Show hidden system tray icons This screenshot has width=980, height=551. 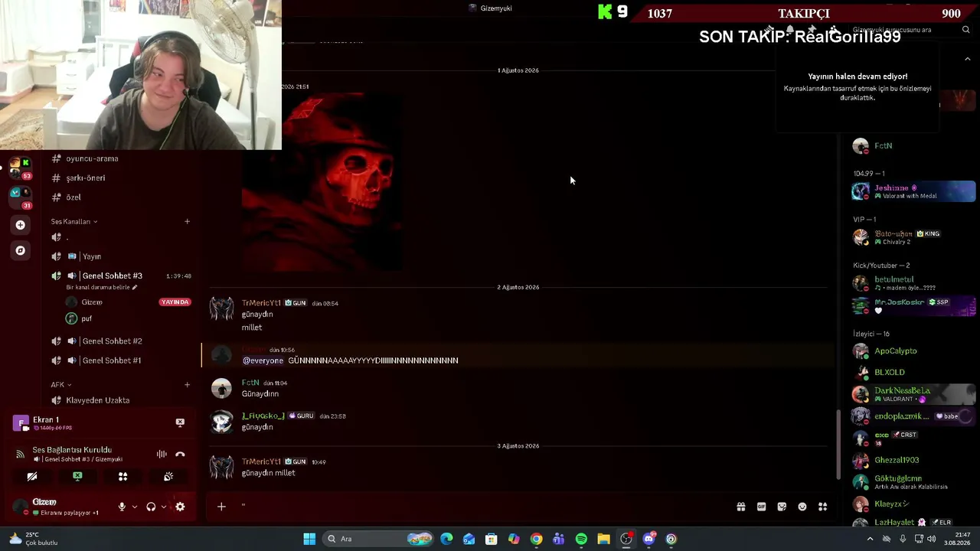point(870,539)
